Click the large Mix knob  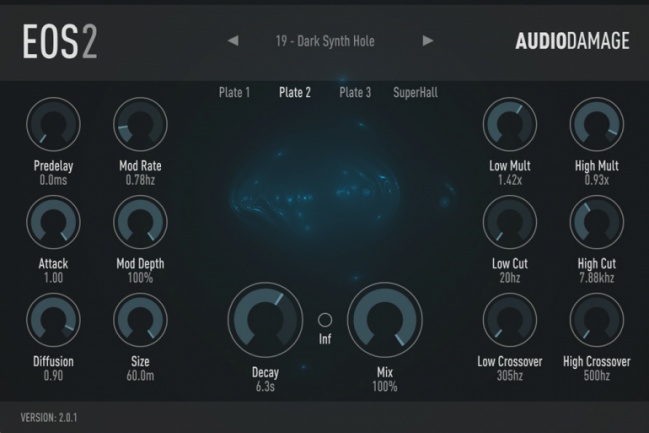(385, 320)
